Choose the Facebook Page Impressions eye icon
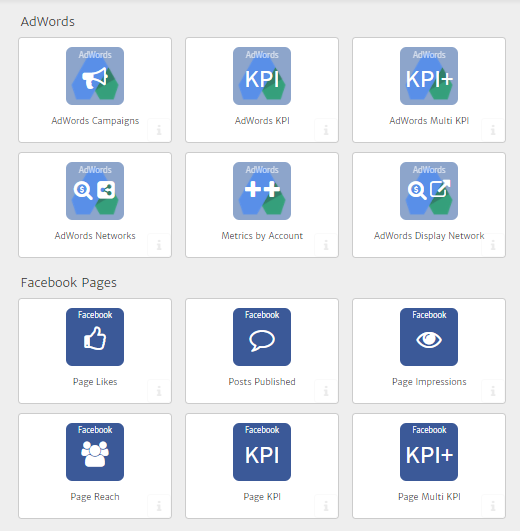 pyautogui.click(x=429, y=337)
